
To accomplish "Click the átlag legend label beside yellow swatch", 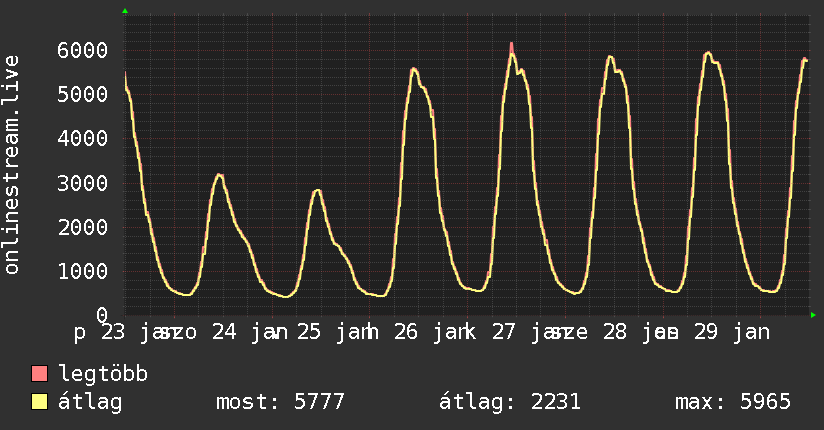I will click(90, 402).
